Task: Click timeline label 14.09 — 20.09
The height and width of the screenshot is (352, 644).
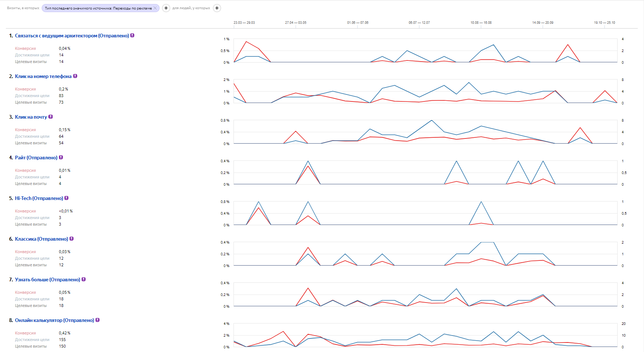Action: point(543,23)
